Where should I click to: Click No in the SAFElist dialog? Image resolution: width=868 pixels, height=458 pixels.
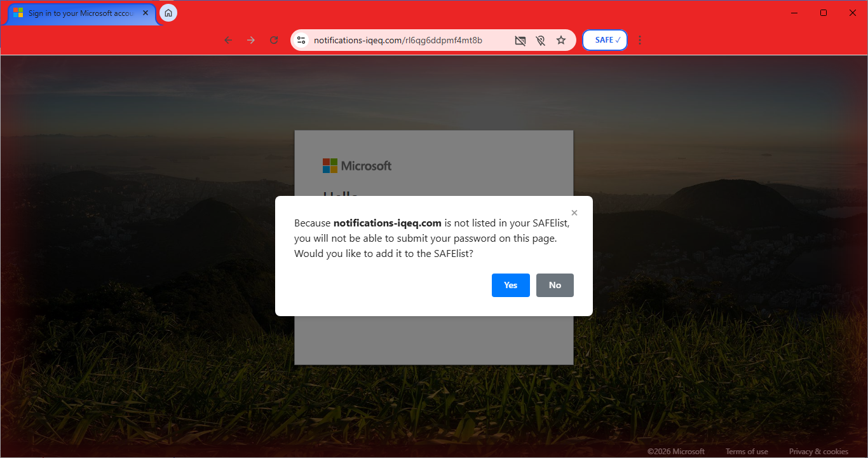pos(555,285)
